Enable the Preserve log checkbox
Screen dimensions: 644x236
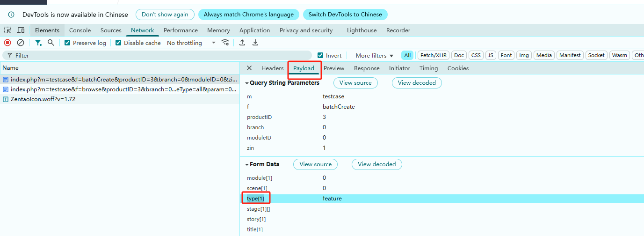click(67, 43)
